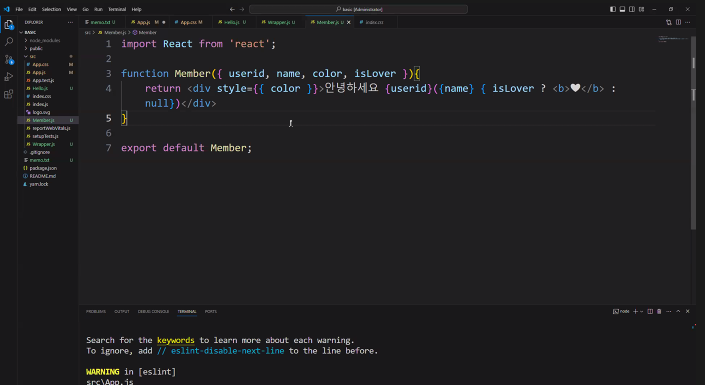705x385 pixels.
Task: Show the Problems panel tab
Action: (96, 311)
